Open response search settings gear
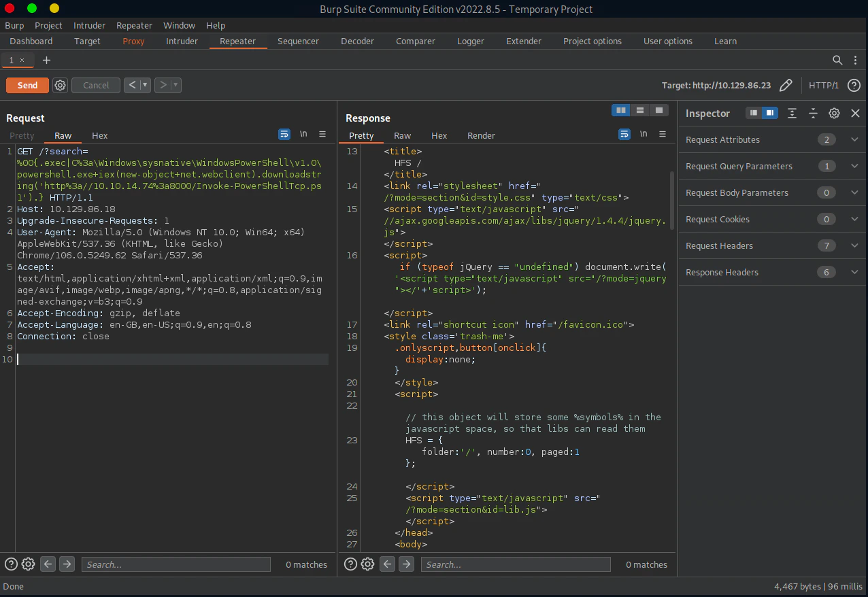The image size is (868, 597). click(367, 564)
